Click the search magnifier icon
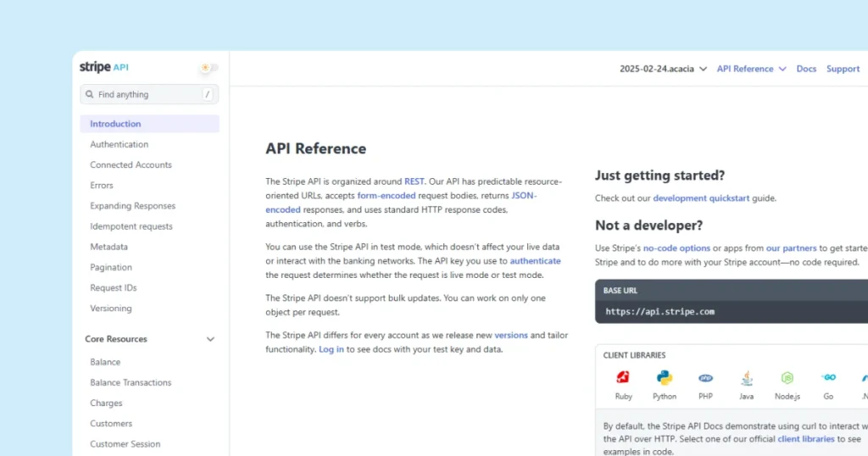The image size is (868, 456). click(x=90, y=95)
